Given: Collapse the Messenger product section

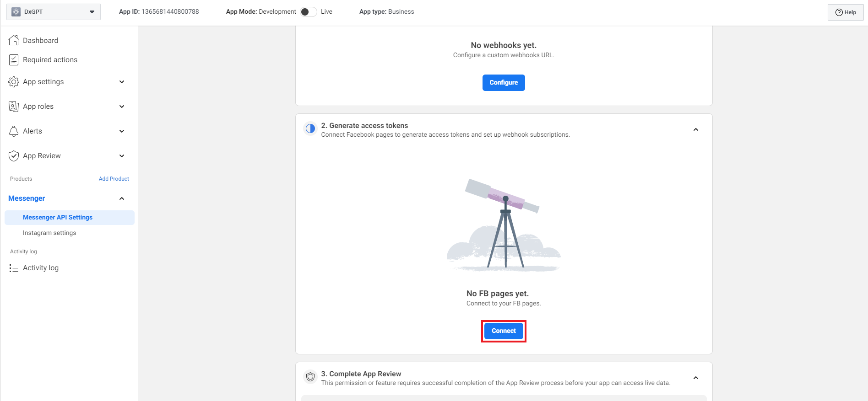Looking at the screenshot, I should click(122, 198).
